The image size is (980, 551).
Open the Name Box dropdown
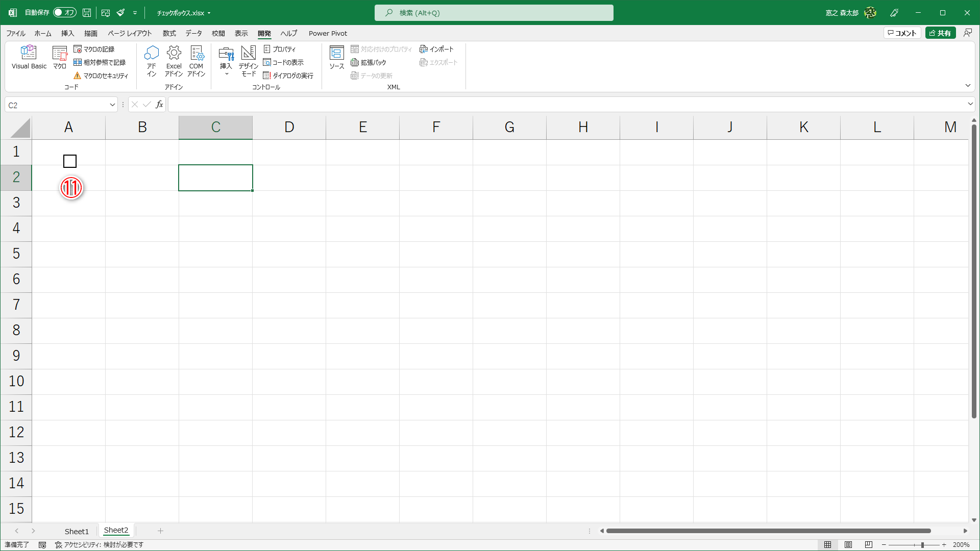112,105
